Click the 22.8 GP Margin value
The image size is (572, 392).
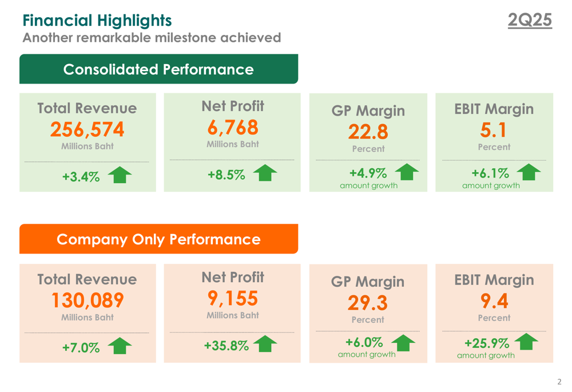pyautogui.click(x=368, y=132)
